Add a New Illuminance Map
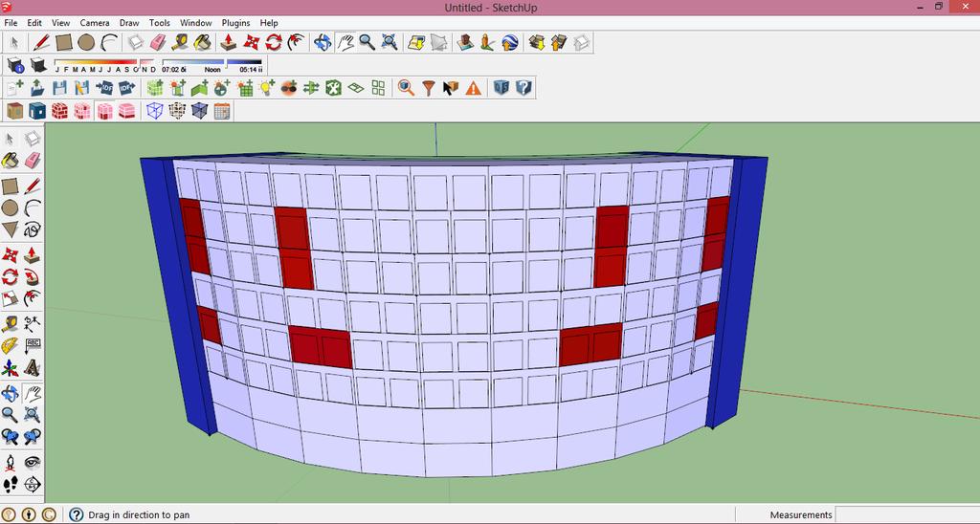 pyautogui.click(x=244, y=88)
